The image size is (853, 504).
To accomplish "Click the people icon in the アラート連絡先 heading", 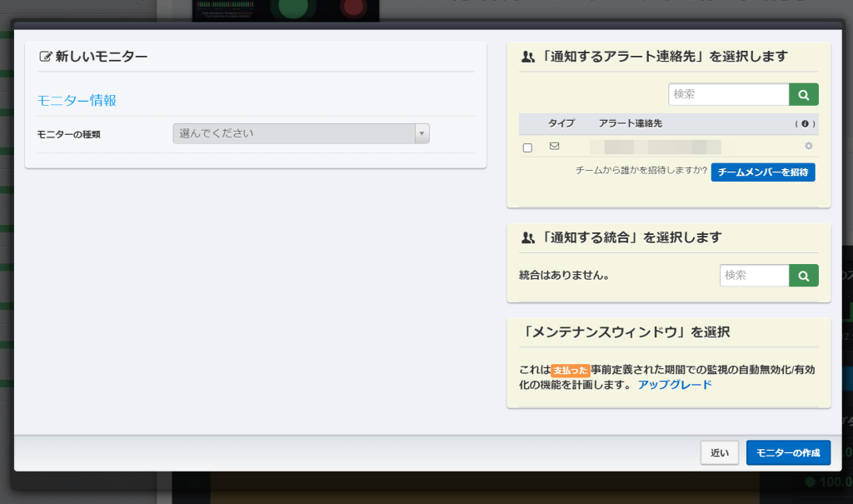I will coord(527,57).
